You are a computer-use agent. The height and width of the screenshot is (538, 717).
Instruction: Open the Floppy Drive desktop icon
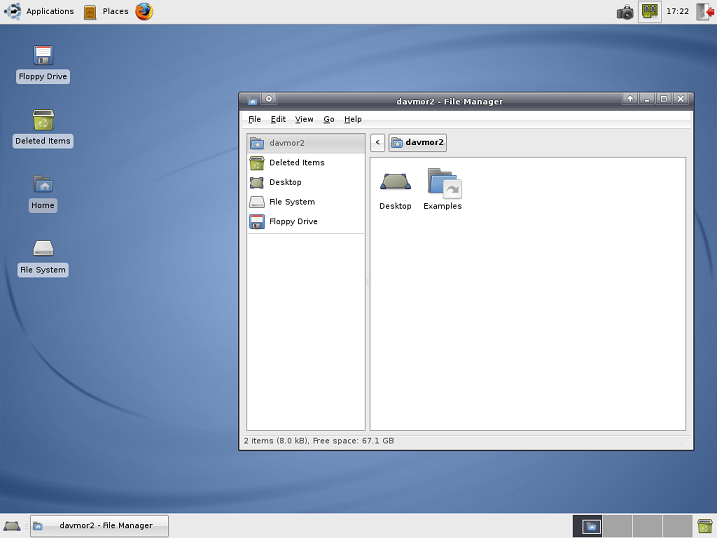[43, 56]
